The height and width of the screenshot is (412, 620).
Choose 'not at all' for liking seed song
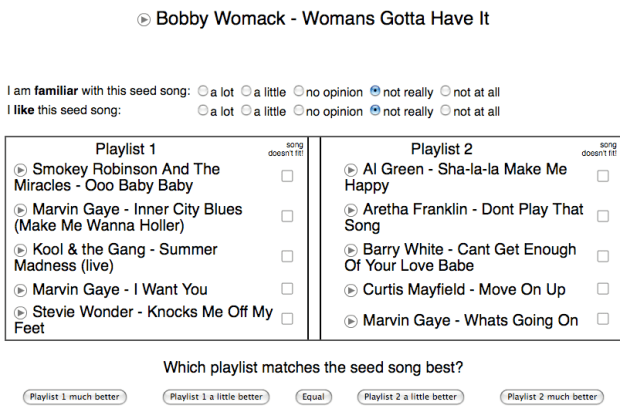(446, 111)
